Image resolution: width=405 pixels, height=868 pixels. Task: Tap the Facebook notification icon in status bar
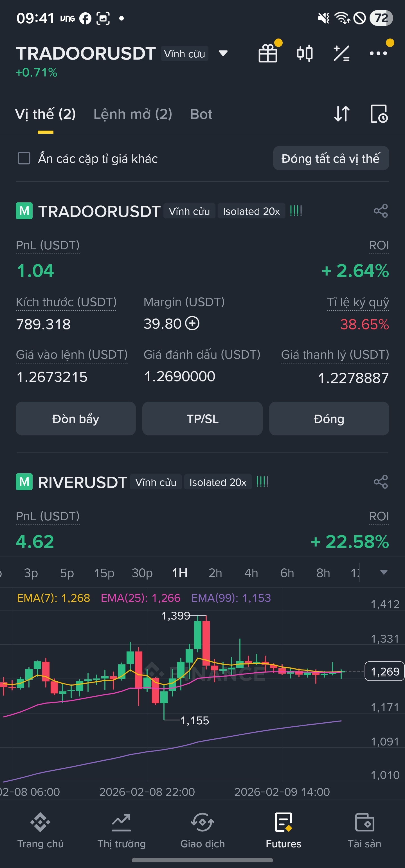pos(85,18)
